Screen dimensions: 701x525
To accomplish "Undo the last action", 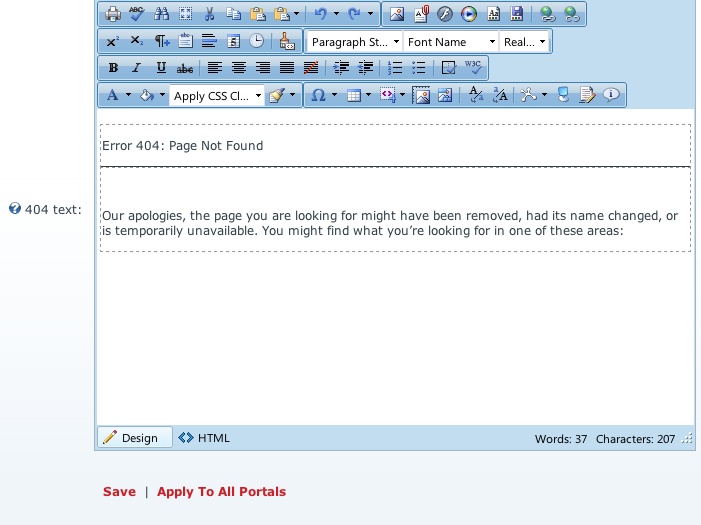I will pyautogui.click(x=320, y=14).
